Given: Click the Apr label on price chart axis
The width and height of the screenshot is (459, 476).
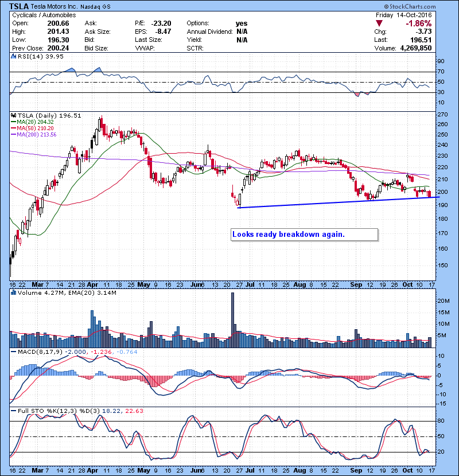Looking at the screenshot, I should coord(92,285).
